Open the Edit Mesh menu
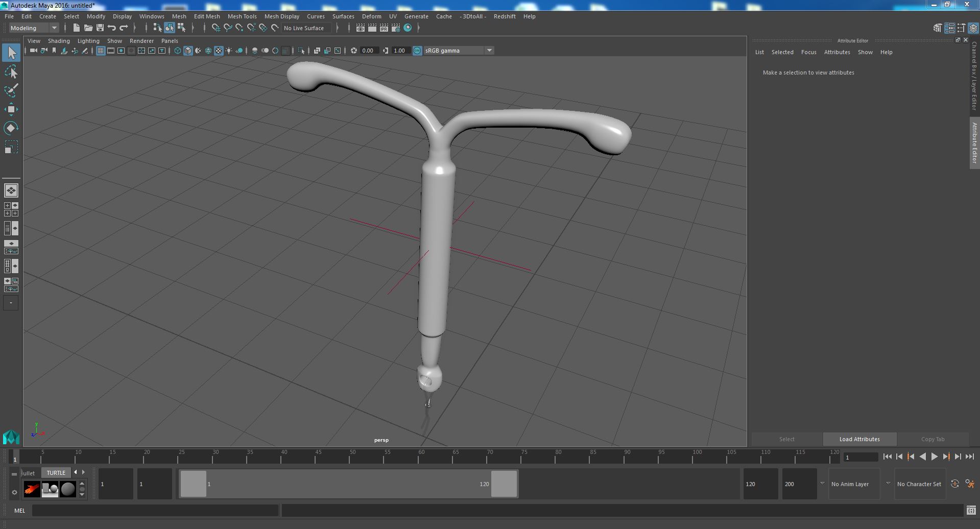This screenshot has width=980, height=529. tap(207, 16)
